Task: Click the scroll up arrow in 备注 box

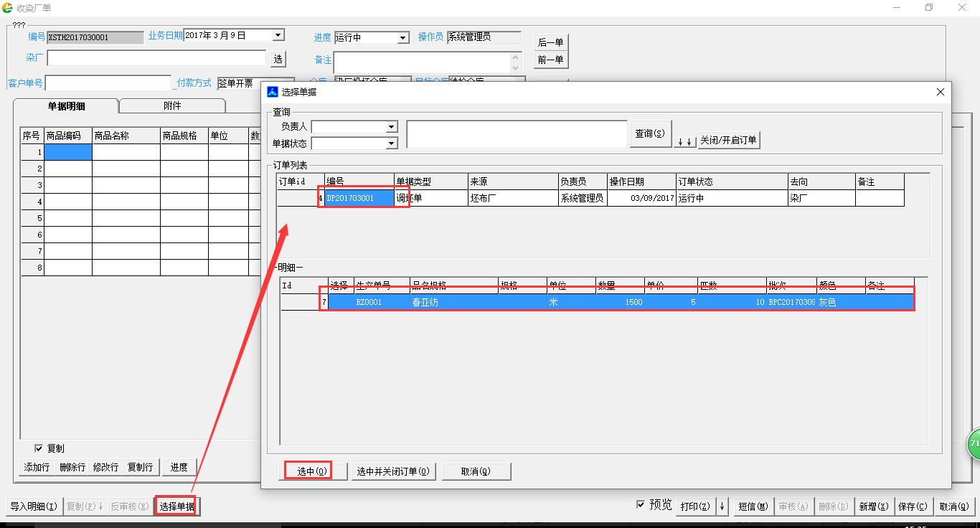Action: [x=517, y=57]
